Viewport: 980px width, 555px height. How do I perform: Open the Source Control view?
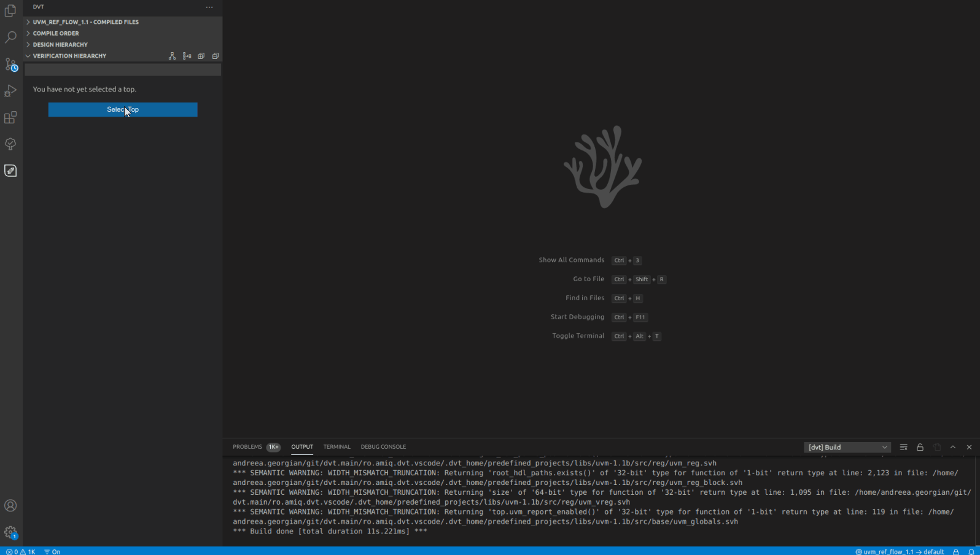click(10, 64)
